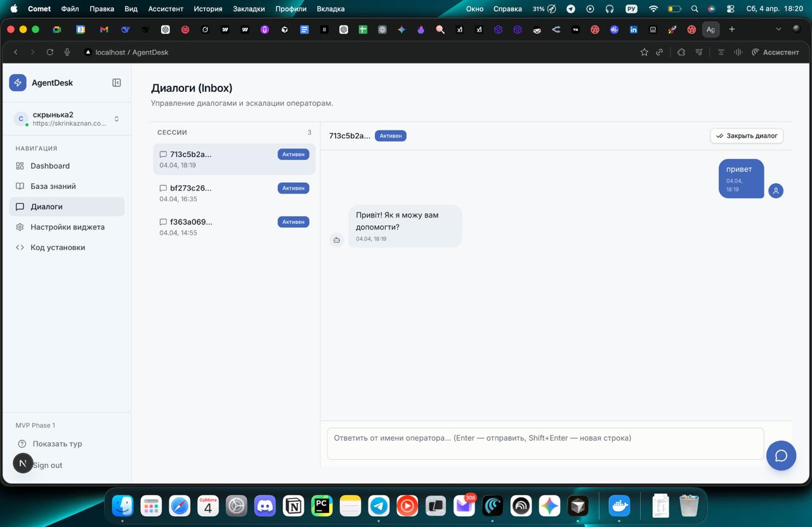Click Показать тур link
This screenshot has width=812, height=527.
(57, 444)
